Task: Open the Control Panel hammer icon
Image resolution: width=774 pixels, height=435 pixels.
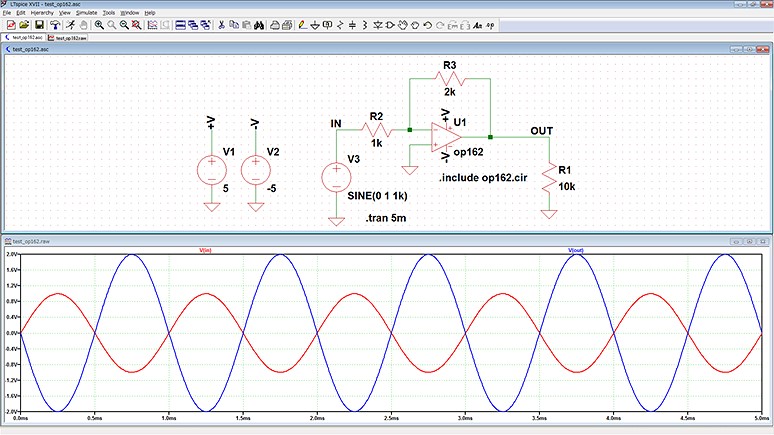Action: point(55,24)
